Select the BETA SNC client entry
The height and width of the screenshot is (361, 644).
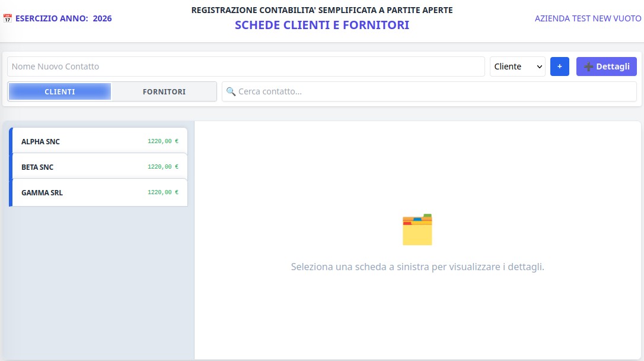point(37,167)
